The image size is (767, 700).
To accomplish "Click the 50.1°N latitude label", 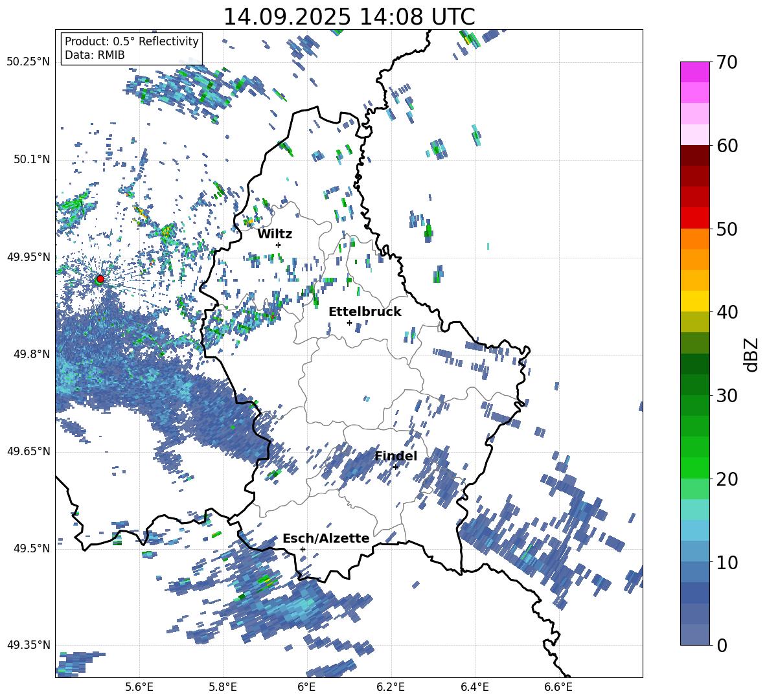I will [x=32, y=160].
